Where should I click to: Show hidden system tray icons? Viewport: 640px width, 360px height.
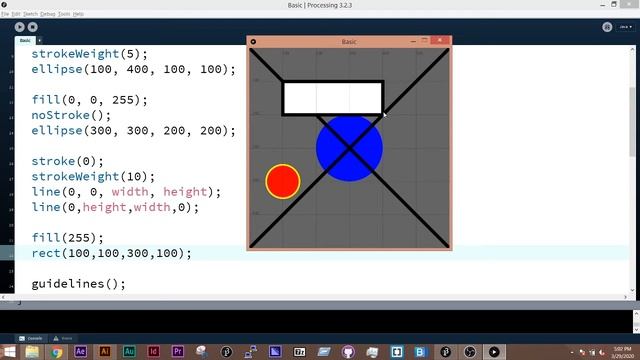click(x=572, y=352)
